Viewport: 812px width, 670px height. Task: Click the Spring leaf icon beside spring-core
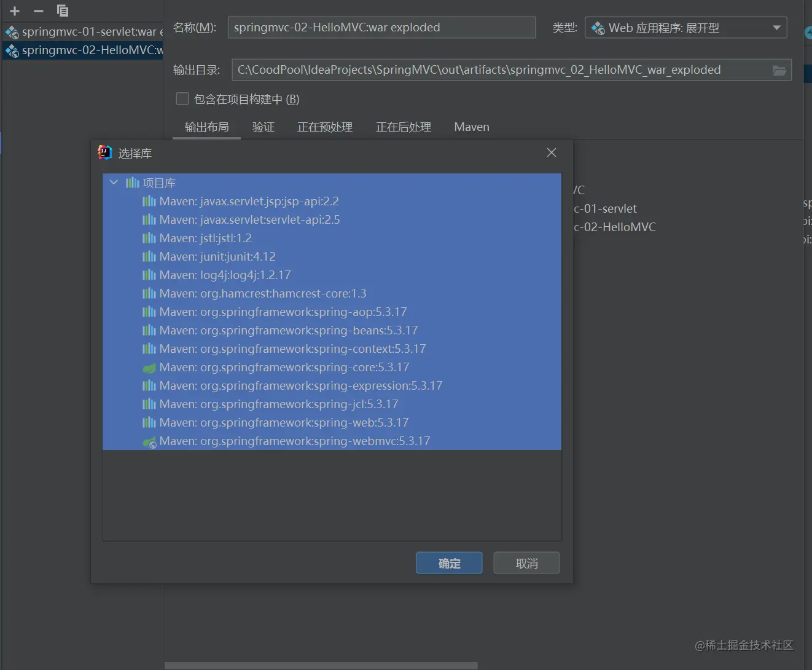(x=149, y=368)
